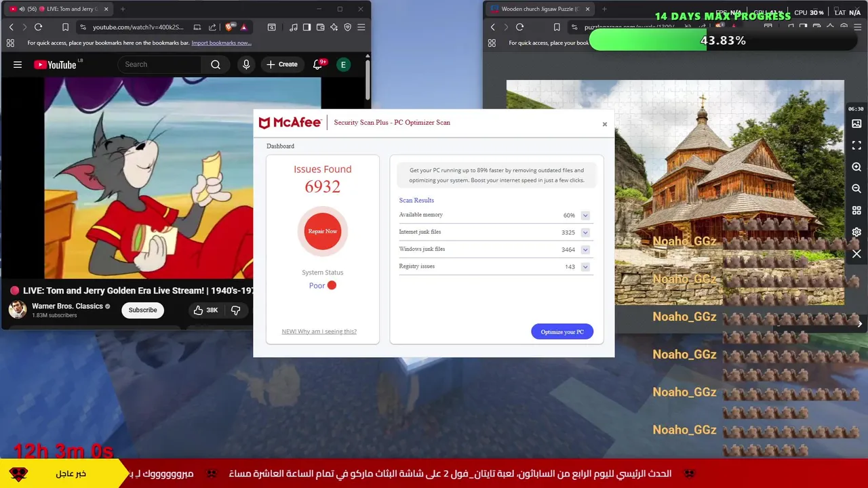Open a new tab in YouTube window

[123, 9]
